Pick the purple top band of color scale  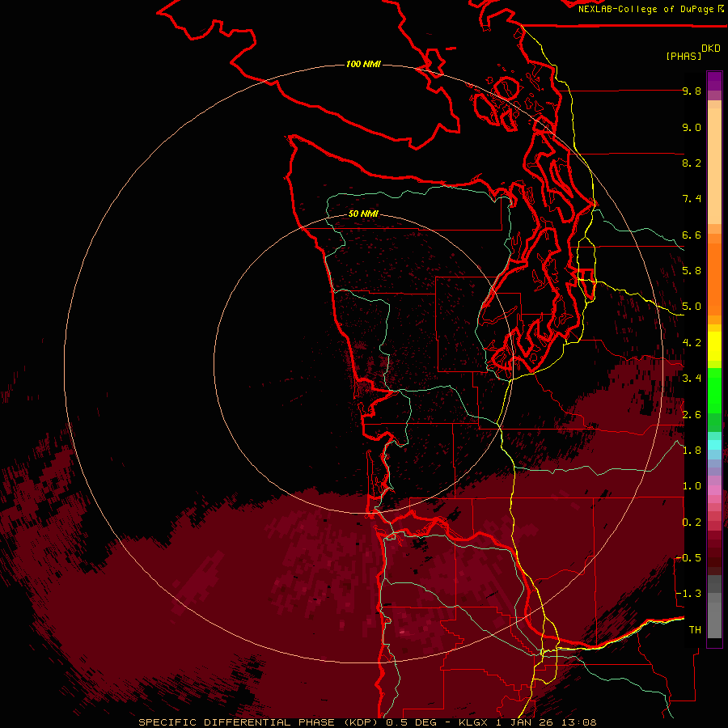click(x=714, y=81)
